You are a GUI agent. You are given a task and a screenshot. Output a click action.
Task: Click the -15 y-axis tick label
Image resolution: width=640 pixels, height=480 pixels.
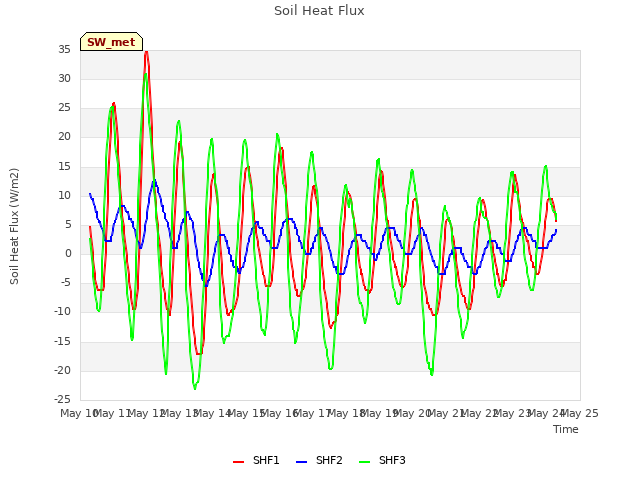pos(63,341)
